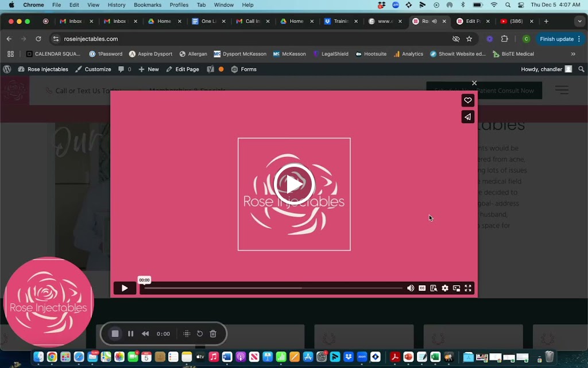Go back with the browser back arrow
The width and height of the screenshot is (588, 368).
pyautogui.click(x=9, y=39)
